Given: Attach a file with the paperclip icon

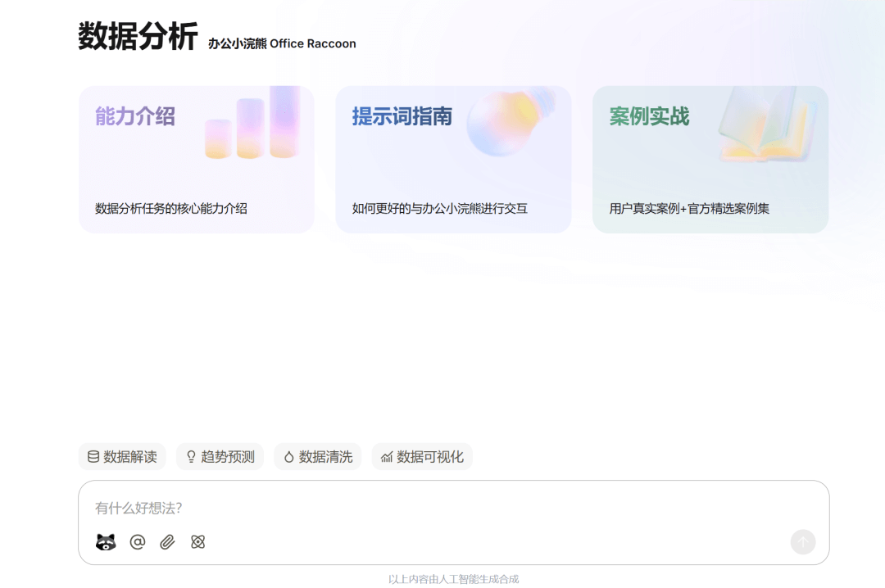Looking at the screenshot, I should [167, 542].
